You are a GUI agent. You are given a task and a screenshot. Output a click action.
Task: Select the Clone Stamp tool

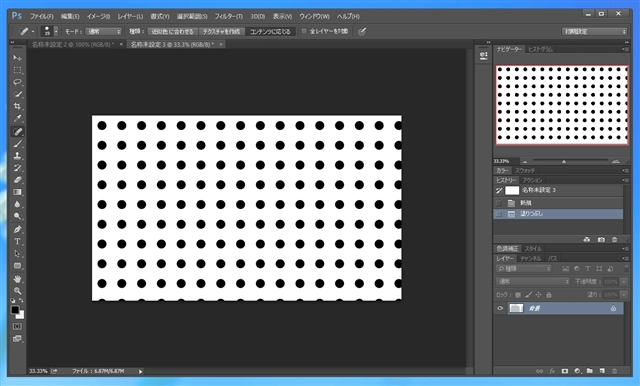[x=17, y=156]
